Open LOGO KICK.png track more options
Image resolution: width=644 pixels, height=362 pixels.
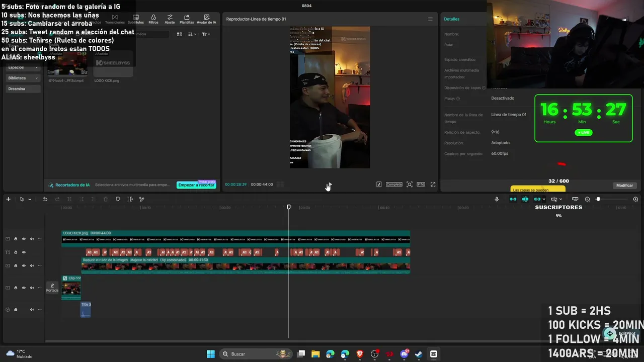click(40, 239)
